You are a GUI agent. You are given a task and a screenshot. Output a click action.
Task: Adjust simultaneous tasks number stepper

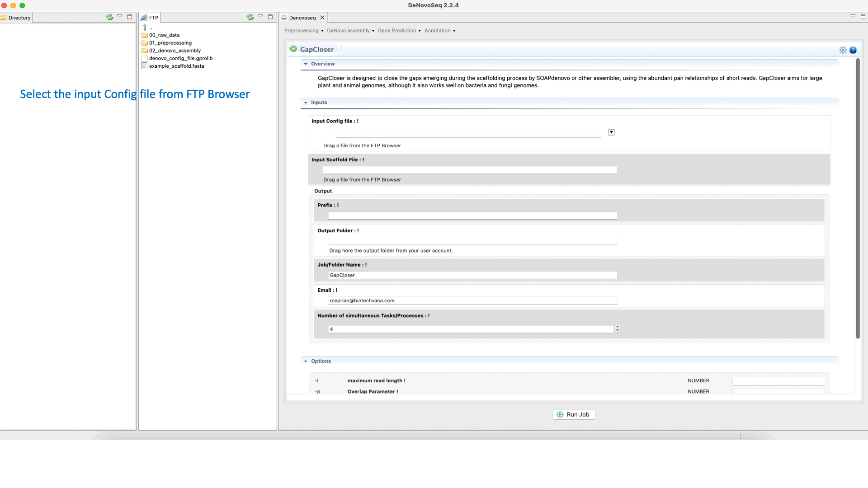[618, 329]
